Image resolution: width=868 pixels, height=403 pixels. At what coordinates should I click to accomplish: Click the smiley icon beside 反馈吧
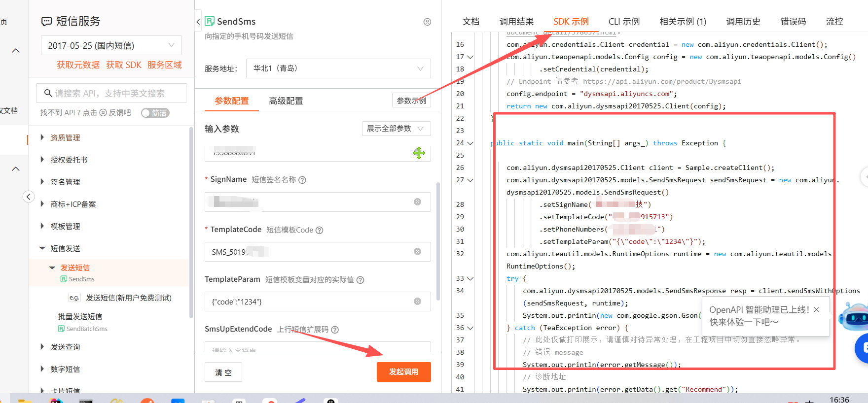pyautogui.click(x=103, y=113)
